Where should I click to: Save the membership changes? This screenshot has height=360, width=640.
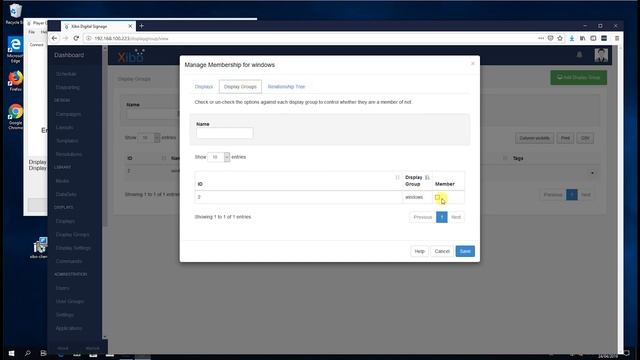465,251
